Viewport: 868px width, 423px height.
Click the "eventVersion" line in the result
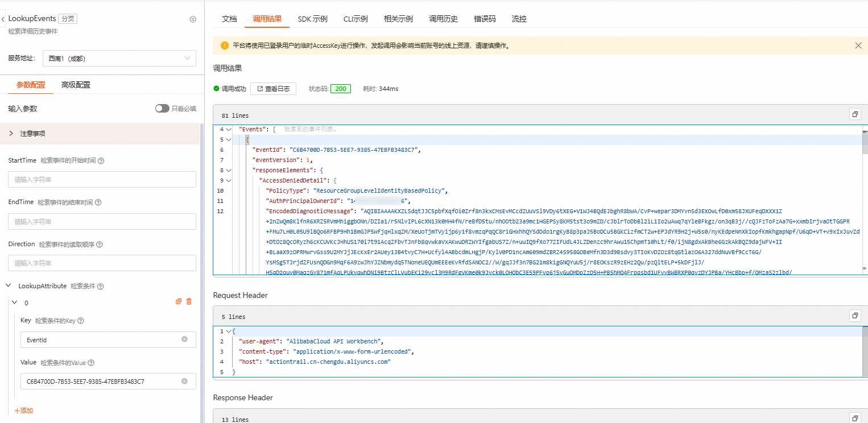(282, 160)
